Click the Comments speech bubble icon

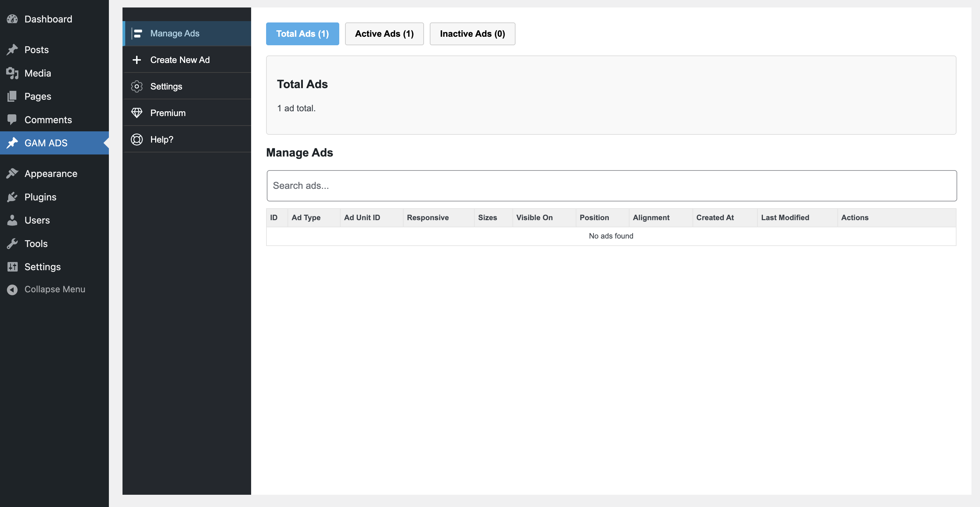click(x=12, y=120)
